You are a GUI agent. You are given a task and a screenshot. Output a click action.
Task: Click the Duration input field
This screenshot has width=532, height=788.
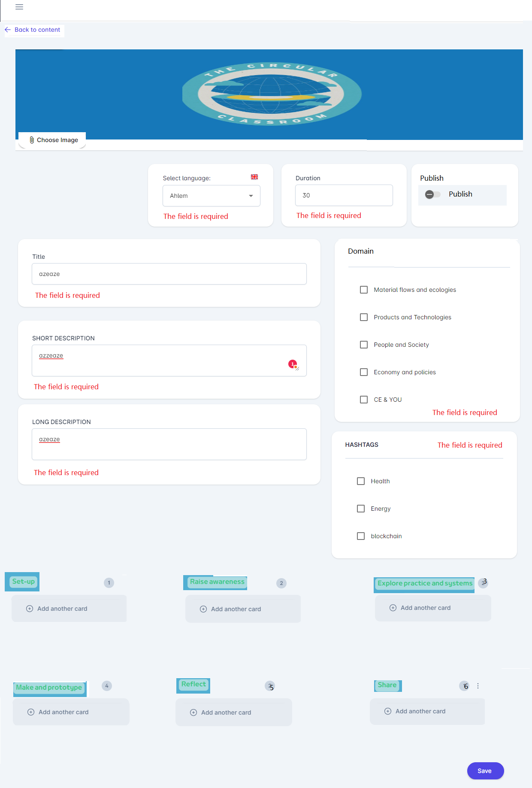[x=344, y=195]
